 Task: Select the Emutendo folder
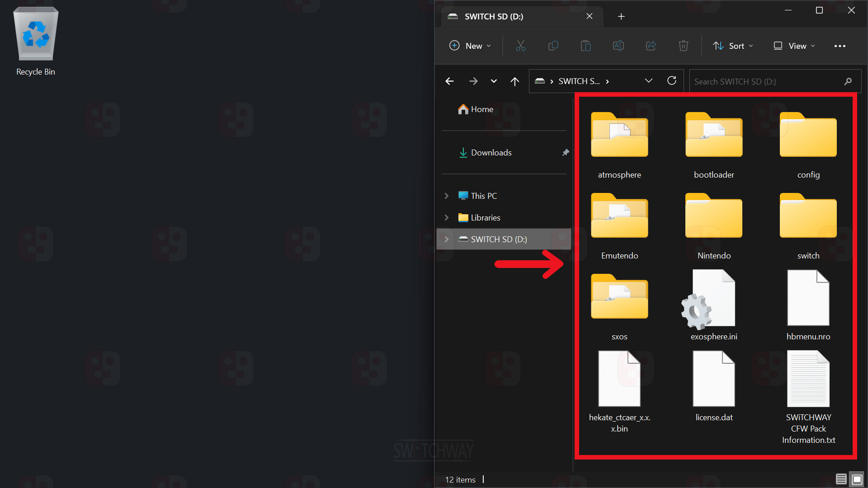coord(619,226)
